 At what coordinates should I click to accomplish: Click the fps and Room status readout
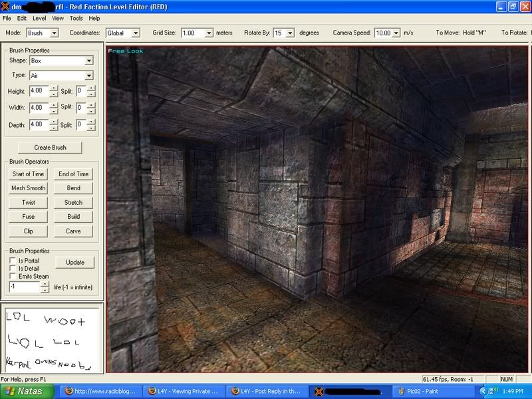click(x=448, y=379)
